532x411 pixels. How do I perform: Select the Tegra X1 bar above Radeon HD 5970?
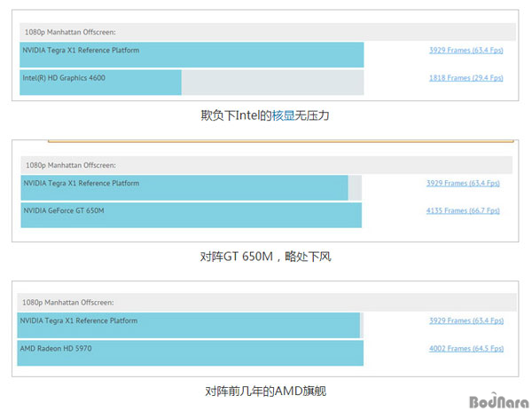coord(189,326)
